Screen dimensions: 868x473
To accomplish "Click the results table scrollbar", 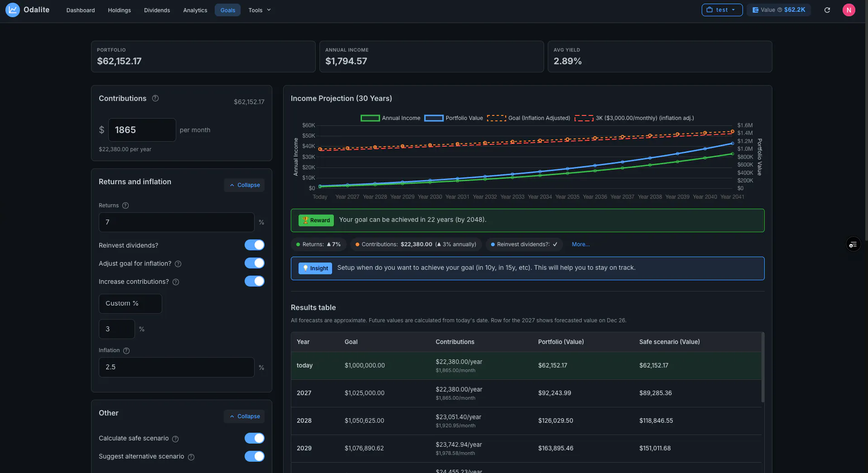I will point(763,368).
